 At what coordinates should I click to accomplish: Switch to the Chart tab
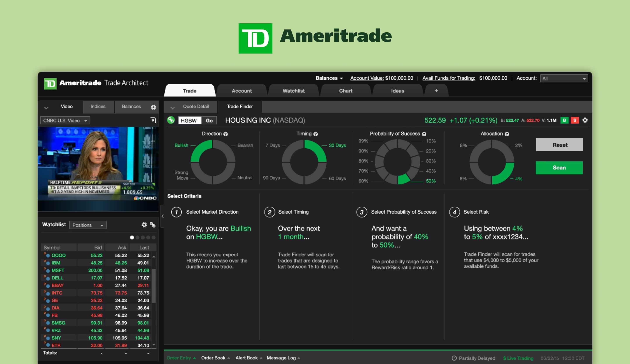(x=346, y=91)
